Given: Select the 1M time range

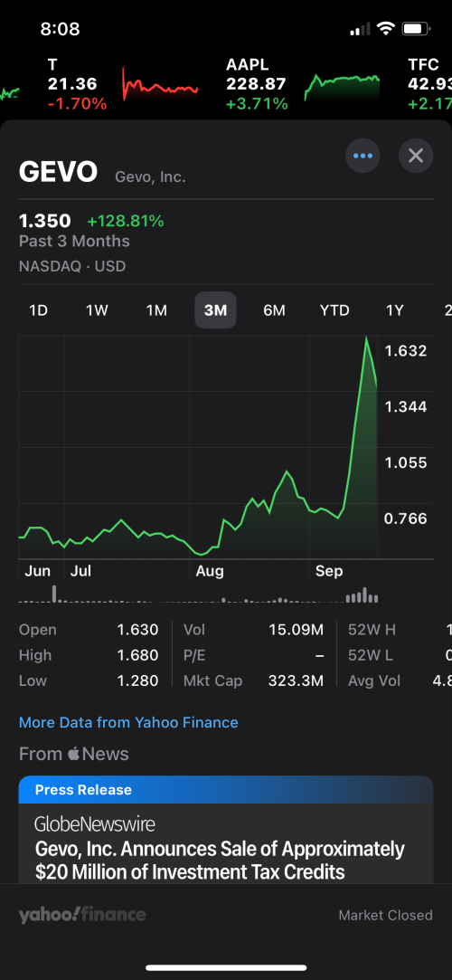Looking at the screenshot, I should point(156,310).
